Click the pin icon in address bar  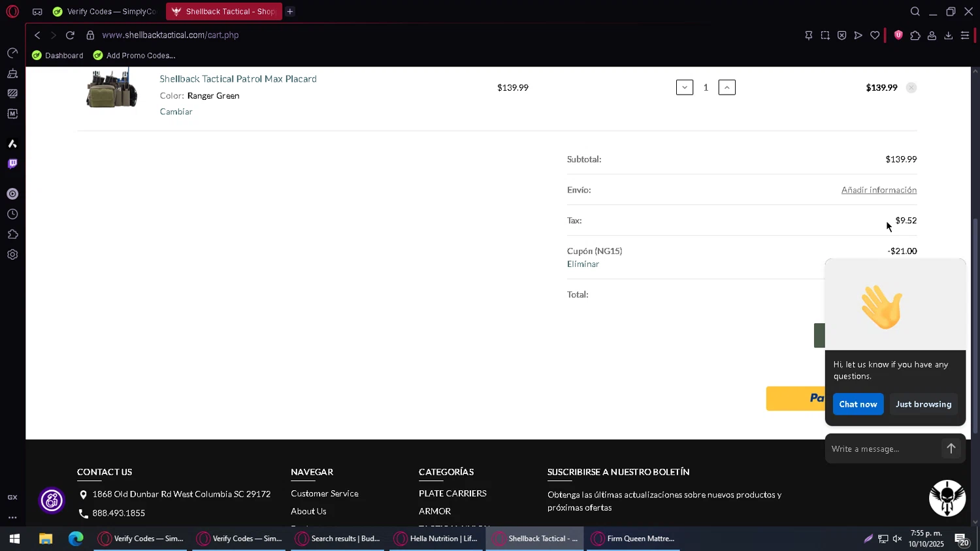[x=809, y=35]
